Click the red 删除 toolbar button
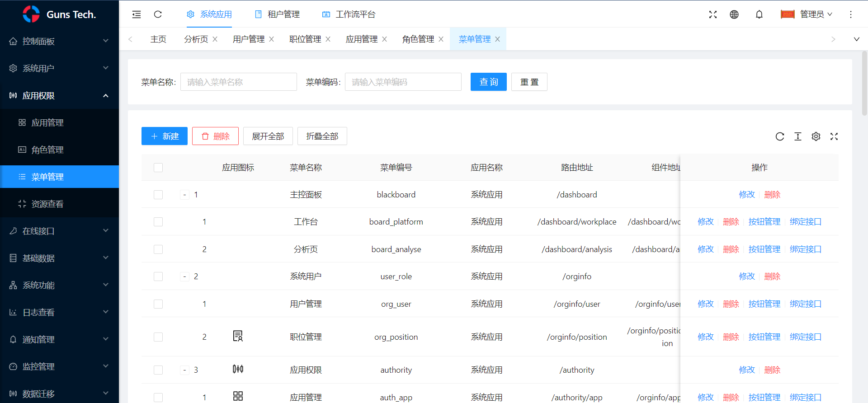This screenshot has width=868, height=403. tap(215, 136)
